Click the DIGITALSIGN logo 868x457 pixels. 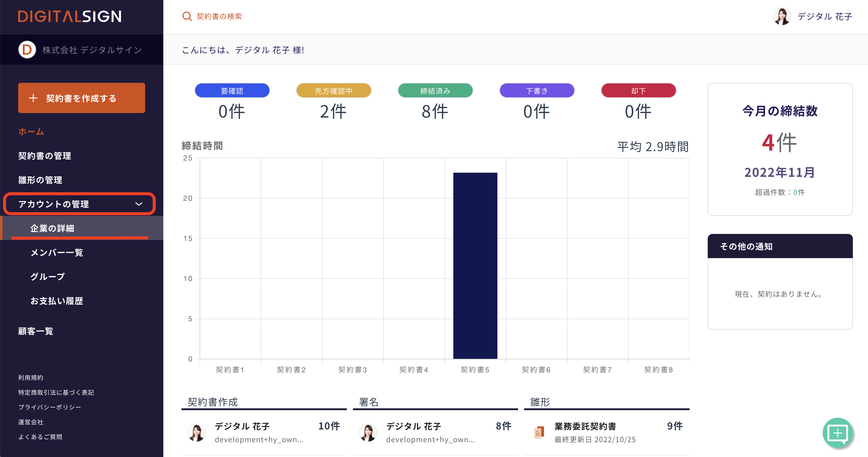pos(70,16)
